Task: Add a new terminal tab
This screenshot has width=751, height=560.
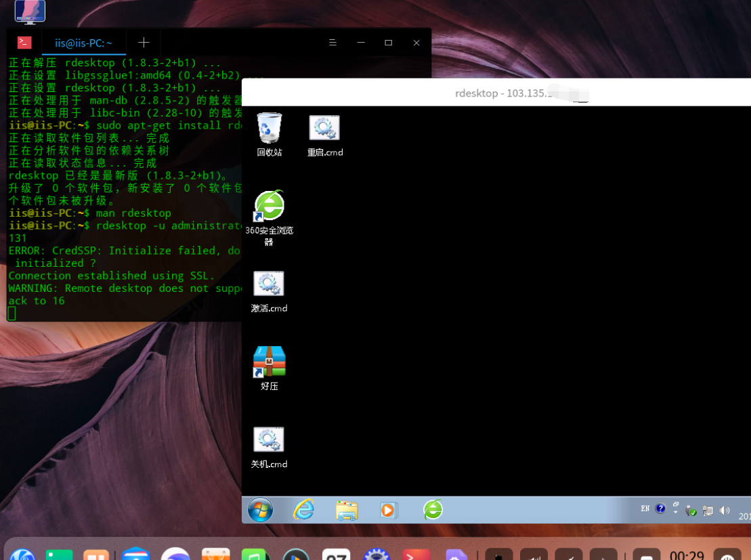Action: tap(144, 43)
